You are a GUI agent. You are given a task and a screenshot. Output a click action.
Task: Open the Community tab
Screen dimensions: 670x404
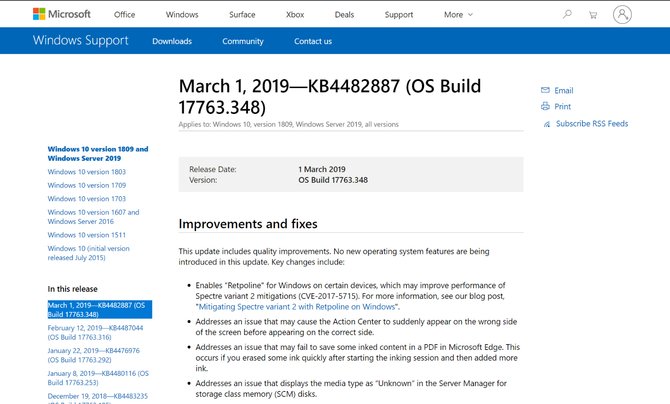[x=243, y=41]
